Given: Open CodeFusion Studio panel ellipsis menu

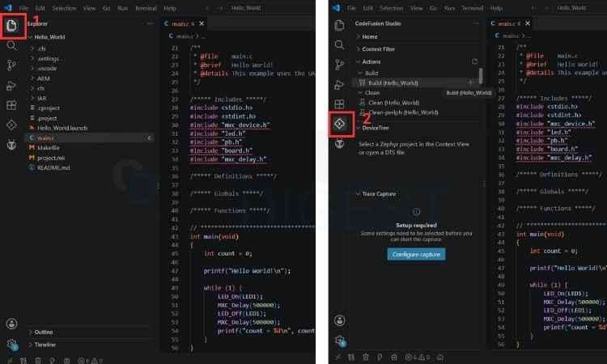Looking at the screenshot, I should 476,23.
